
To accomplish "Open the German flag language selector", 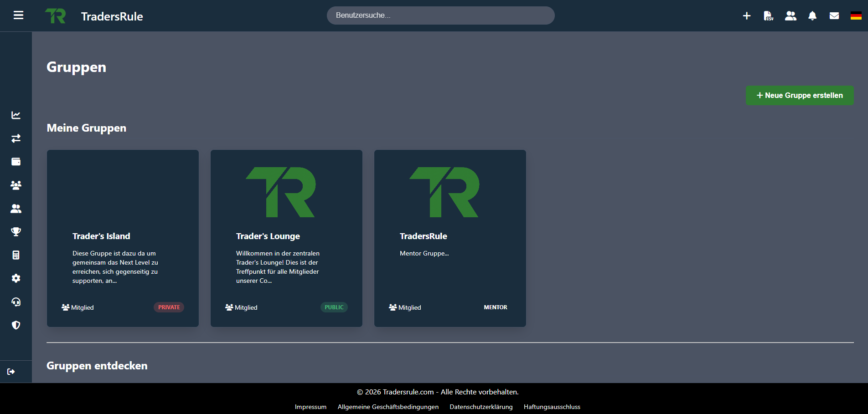I will (856, 16).
